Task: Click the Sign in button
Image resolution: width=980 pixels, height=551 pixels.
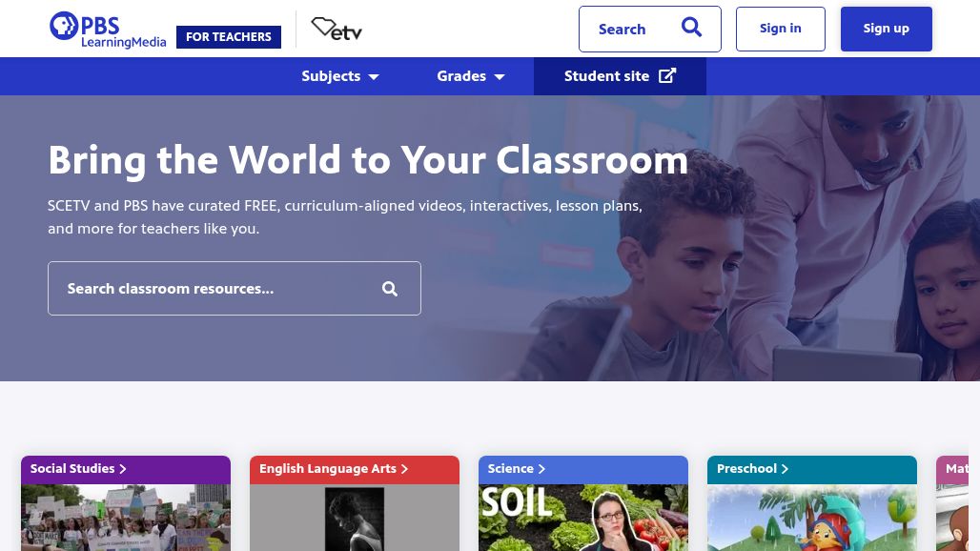Action: click(x=781, y=29)
